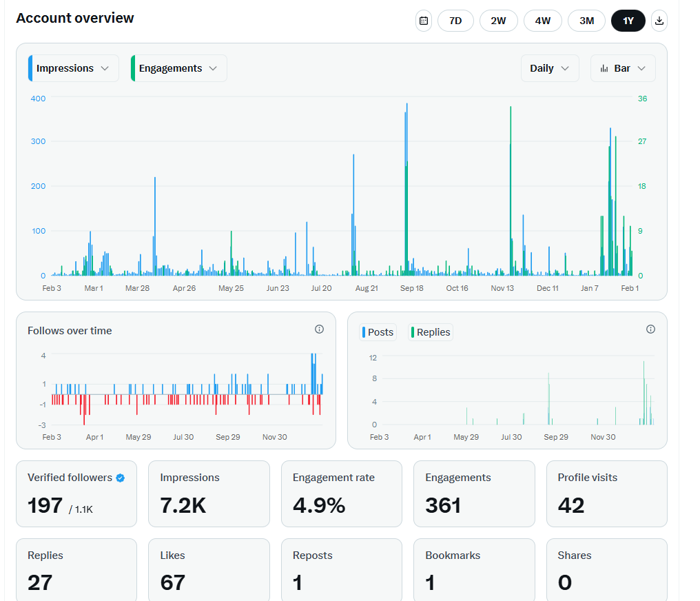Open the Impressions metric dropdown
Viewport: 700px width, 601px height.
coord(74,68)
